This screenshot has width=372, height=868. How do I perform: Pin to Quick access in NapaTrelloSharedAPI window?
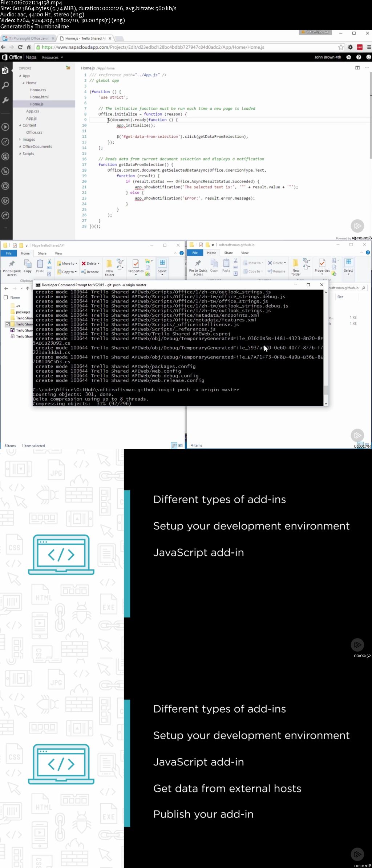12,268
